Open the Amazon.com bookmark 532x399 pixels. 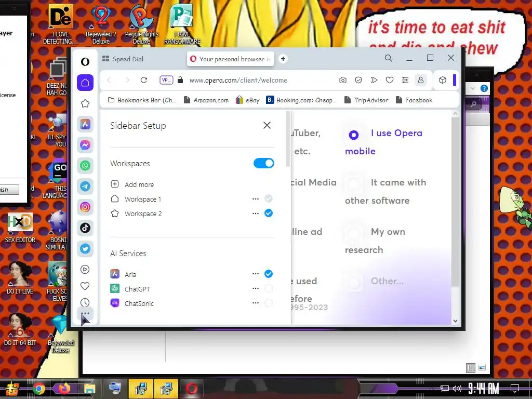point(206,100)
